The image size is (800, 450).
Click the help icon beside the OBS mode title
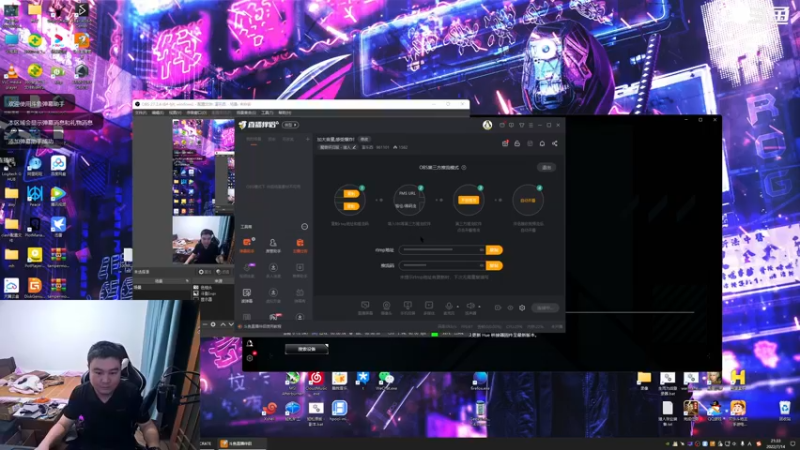464,167
